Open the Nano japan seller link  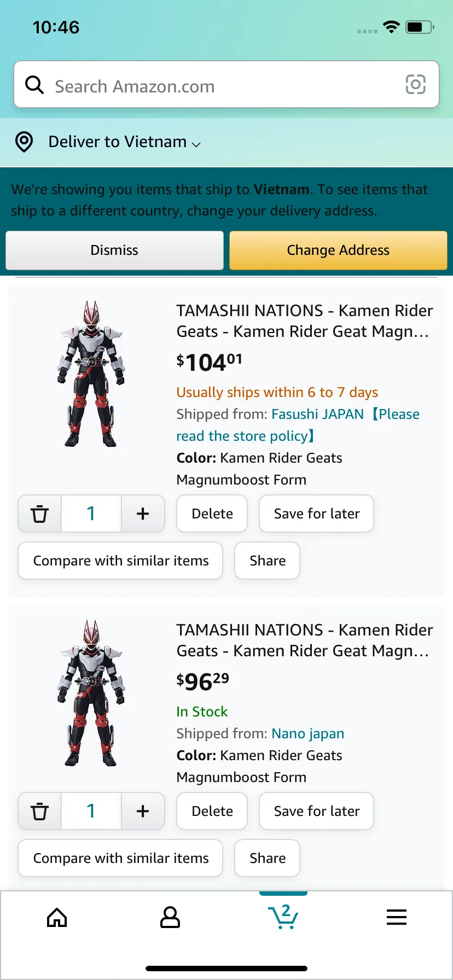point(307,733)
